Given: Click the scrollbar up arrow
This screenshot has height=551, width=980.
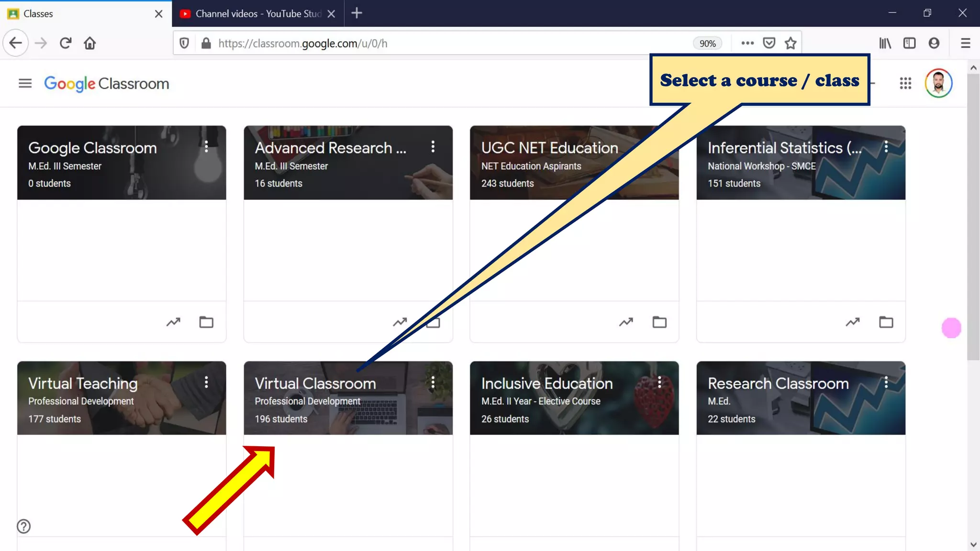Looking at the screenshot, I should coord(973,67).
